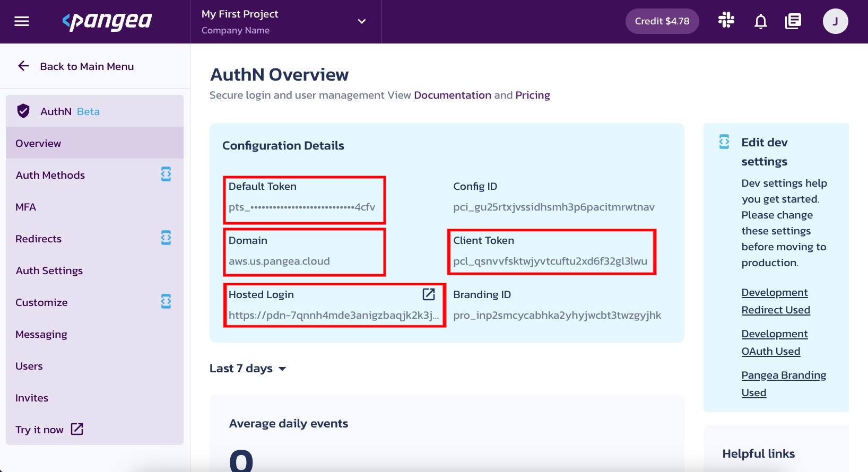Image resolution: width=868 pixels, height=472 pixels.
Task: Click the dev-settings icon beside Redirects
Action: click(166, 238)
